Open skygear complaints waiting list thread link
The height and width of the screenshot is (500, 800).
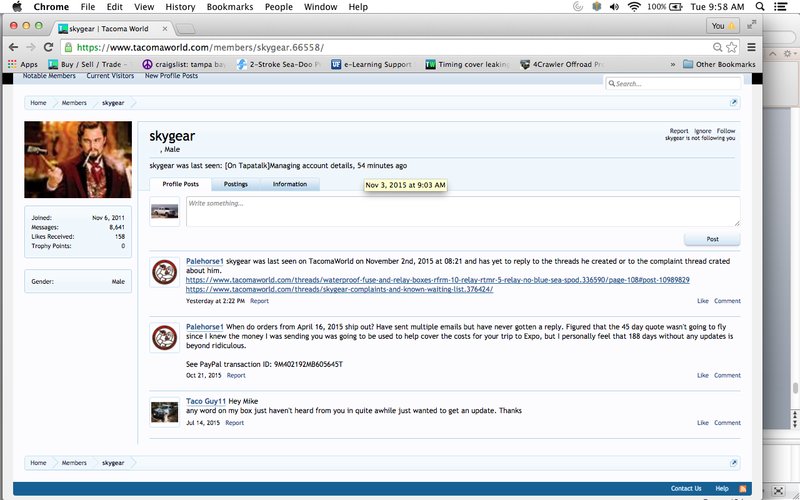point(339,289)
